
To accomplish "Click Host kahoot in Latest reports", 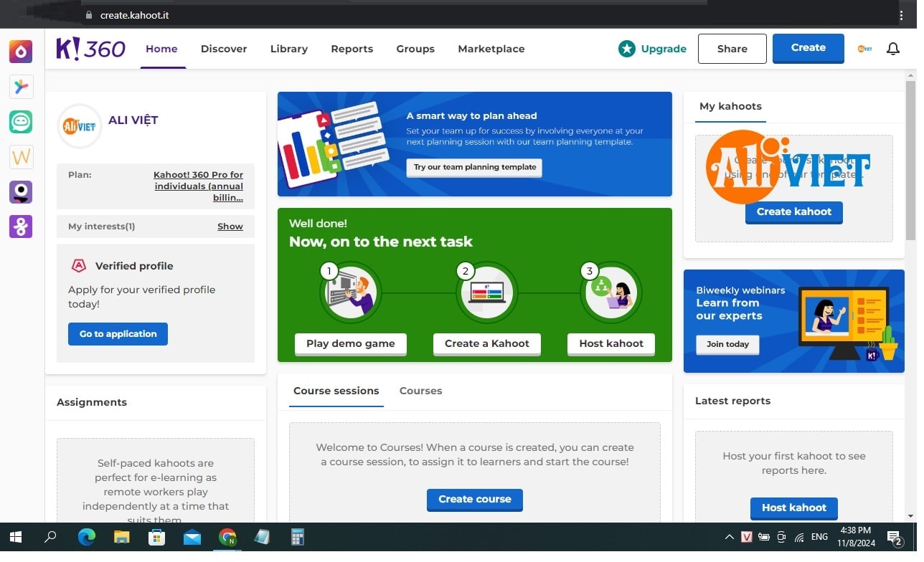I will 794,508.
